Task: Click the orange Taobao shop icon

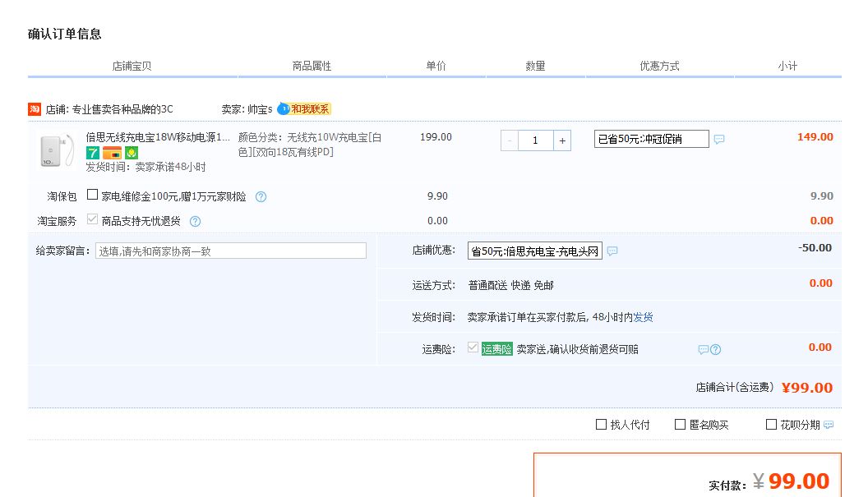Action: pyautogui.click(x=35, y=109)
